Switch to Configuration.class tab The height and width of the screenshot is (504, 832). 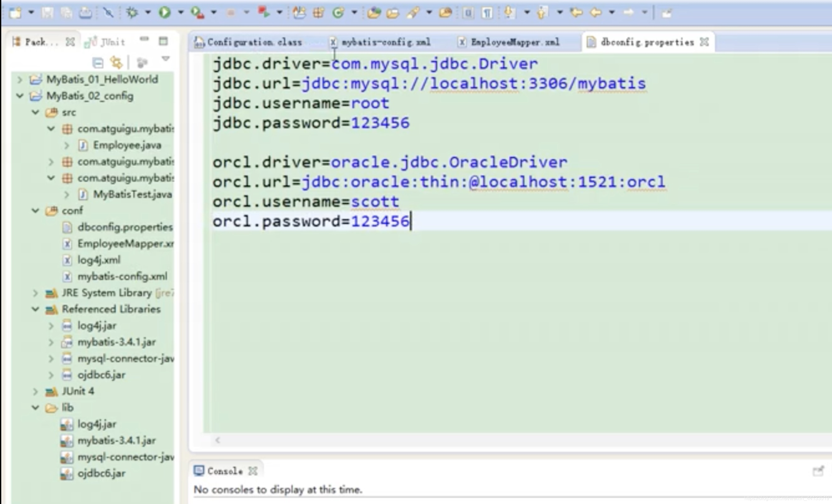248,42
